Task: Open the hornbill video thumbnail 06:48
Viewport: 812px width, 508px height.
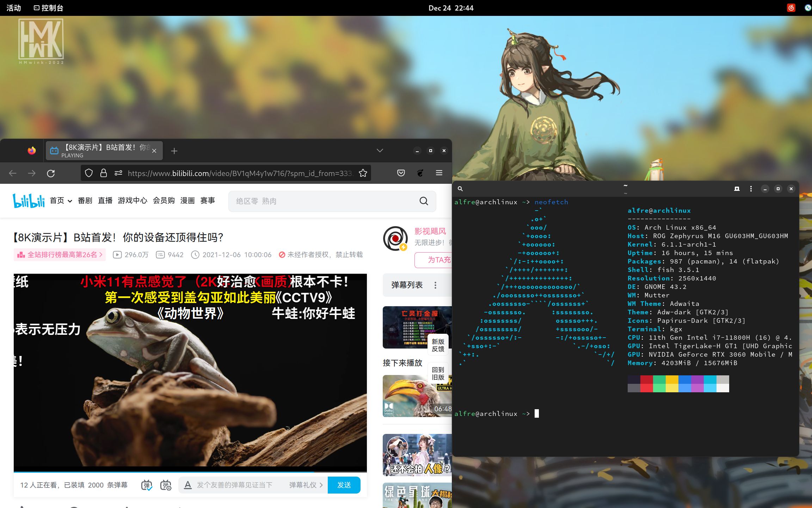Action: pyautogui.click(x=417, y=396)
